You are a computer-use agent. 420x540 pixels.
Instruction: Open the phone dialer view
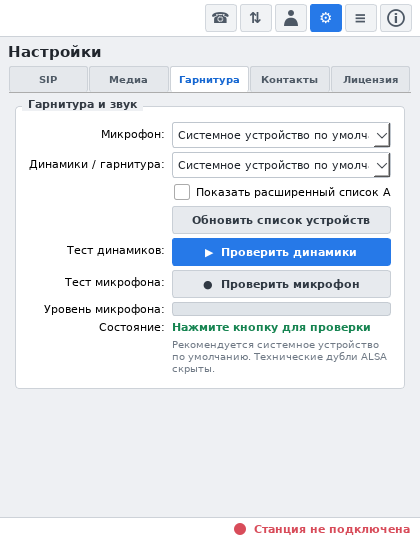point(221,18)
